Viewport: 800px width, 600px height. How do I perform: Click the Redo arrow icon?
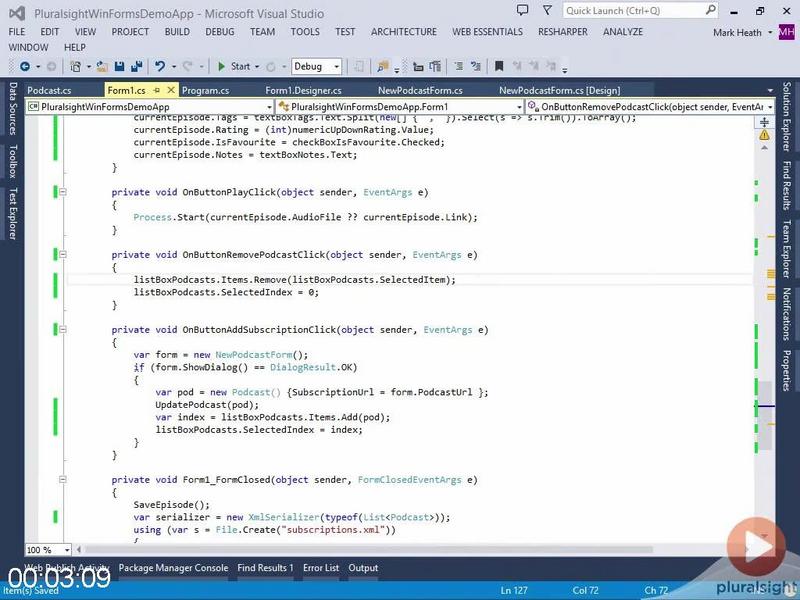point(187,66)
